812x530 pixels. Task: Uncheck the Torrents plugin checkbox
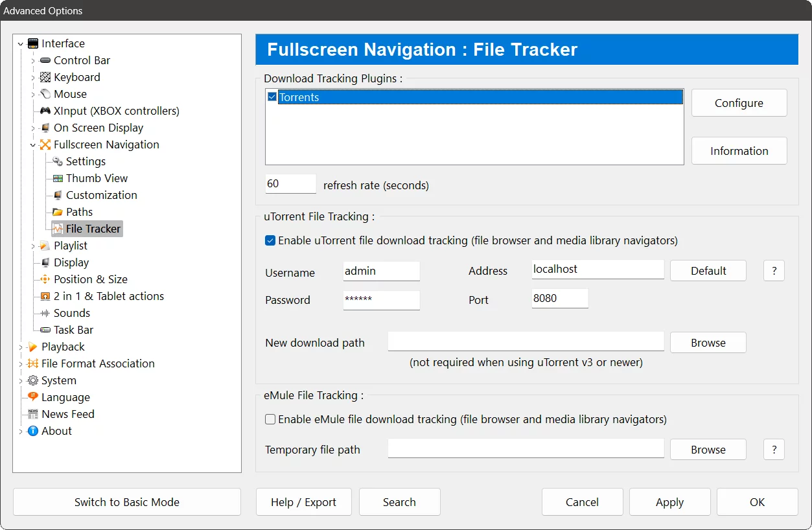pyautogui.click(x=272, y=97)
